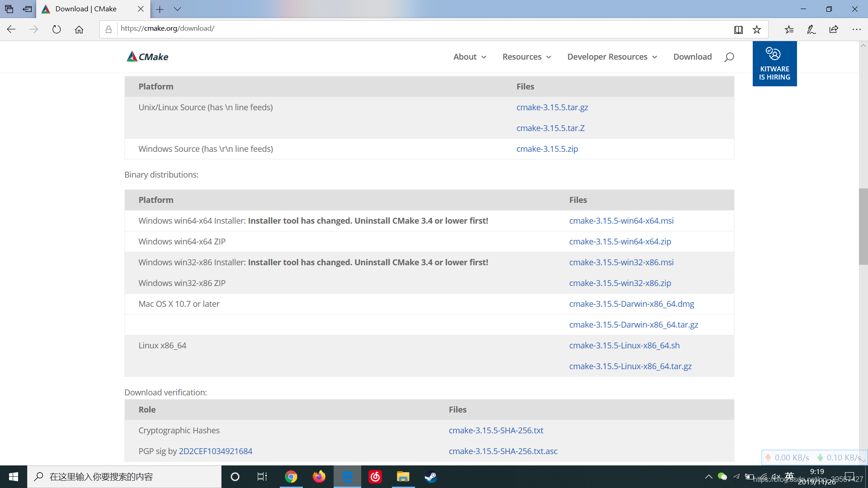Viewport: 868px width, 488px height.
Task: Click the Download | CMake browser tab
Action: coord(86,9)
